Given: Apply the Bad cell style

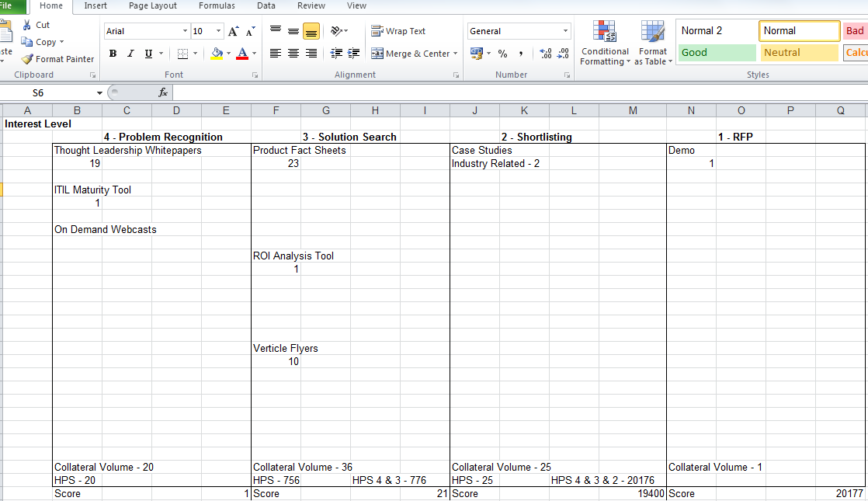Looking at the screenshot, I should tap(856, 31).
